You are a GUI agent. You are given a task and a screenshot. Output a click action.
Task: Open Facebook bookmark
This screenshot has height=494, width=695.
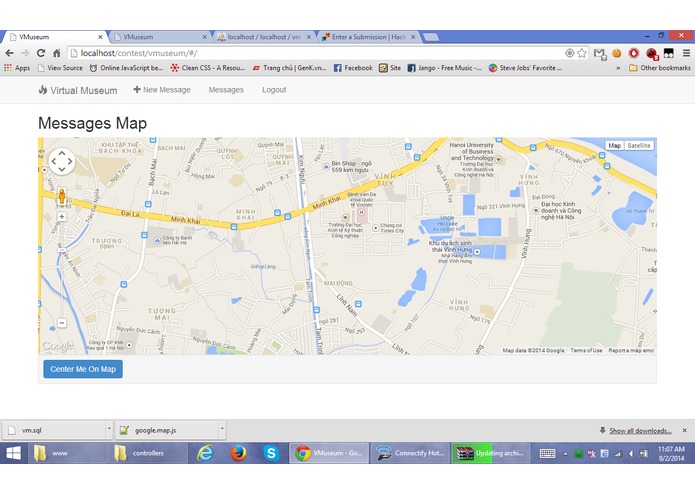[x=353, y=68]
